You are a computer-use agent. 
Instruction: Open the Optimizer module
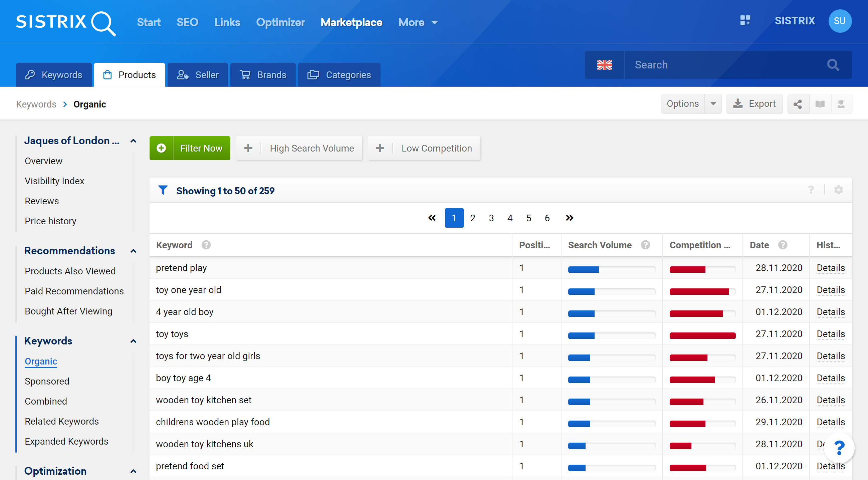click(x=280, y=22)
